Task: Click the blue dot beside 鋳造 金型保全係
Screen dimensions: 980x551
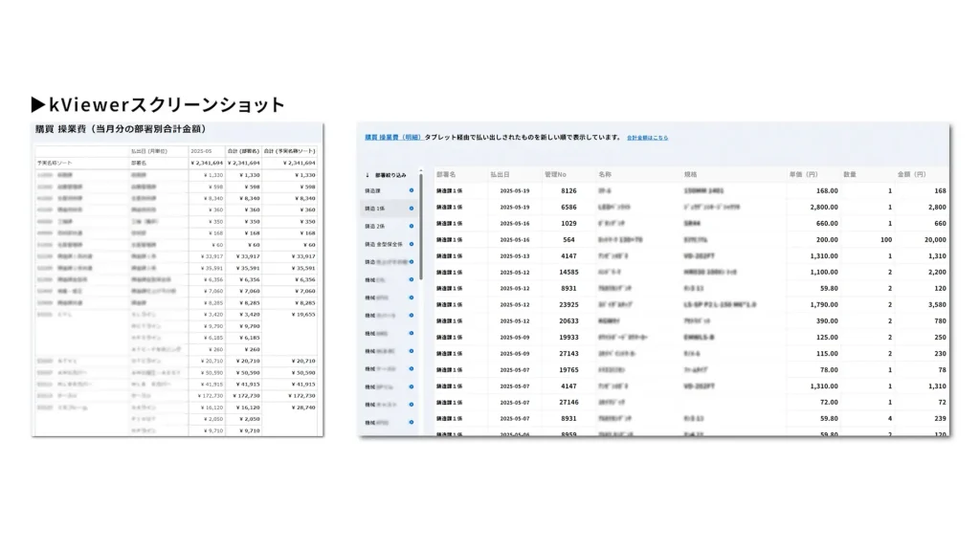Action: click(412, 244)
